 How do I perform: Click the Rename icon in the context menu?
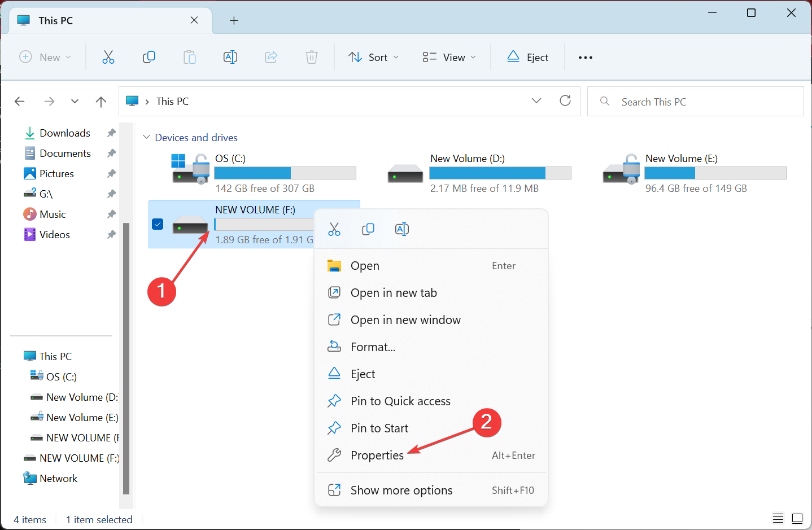tap(402, 229)
